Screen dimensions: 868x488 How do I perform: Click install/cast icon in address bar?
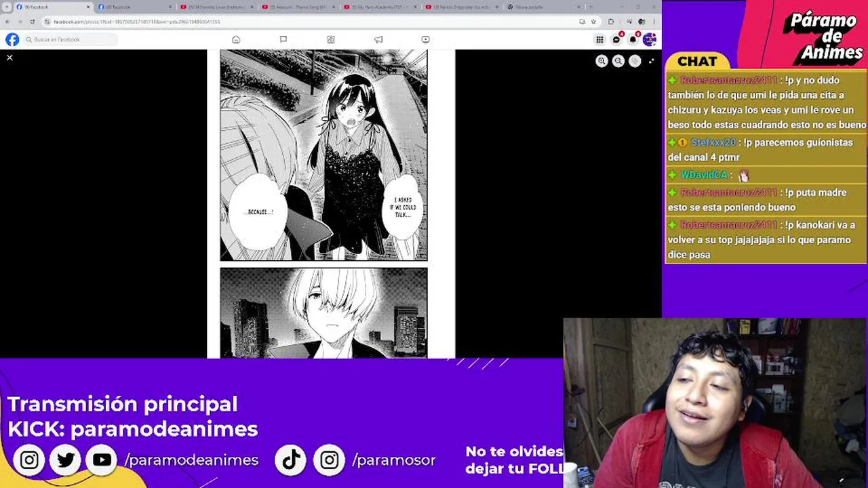click(x=583, y=22)
